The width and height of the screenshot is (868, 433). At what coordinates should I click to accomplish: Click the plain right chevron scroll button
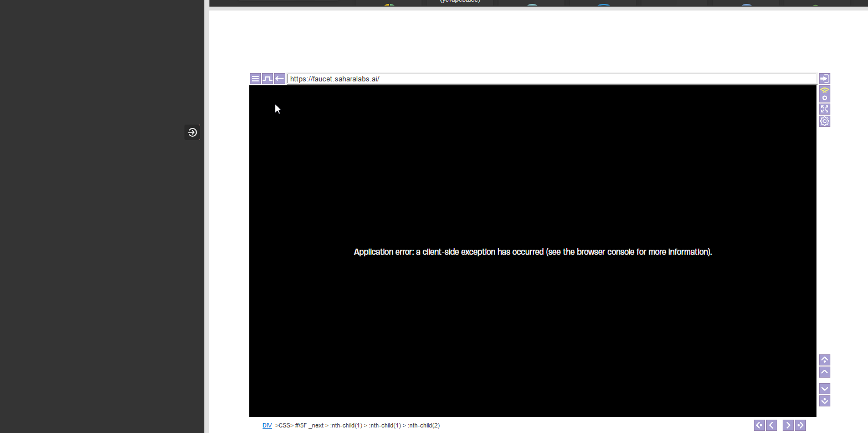788,425
